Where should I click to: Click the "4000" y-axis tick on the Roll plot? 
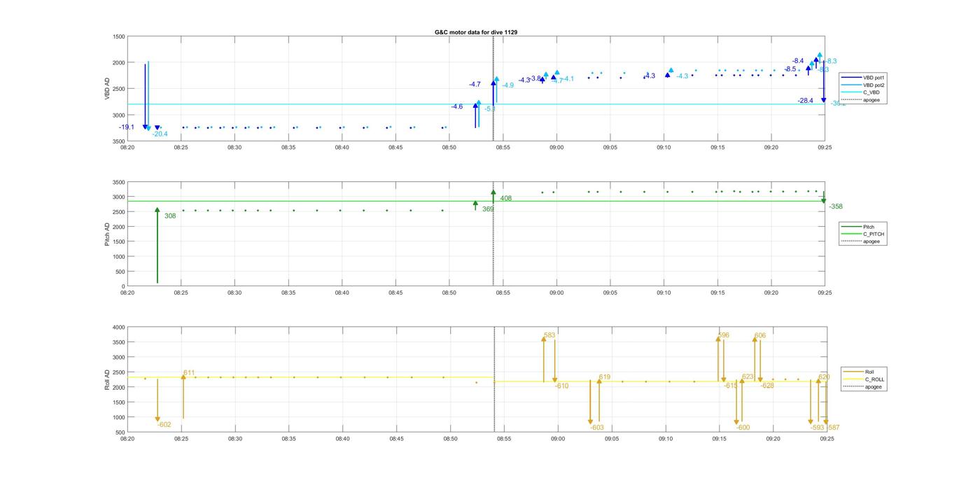[x=118, y=328]
